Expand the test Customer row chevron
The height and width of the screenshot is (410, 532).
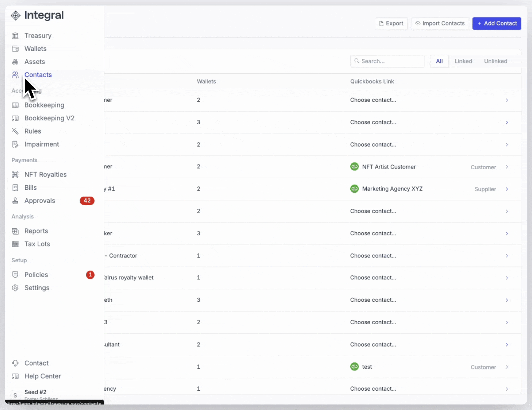(x=507, y=367)
